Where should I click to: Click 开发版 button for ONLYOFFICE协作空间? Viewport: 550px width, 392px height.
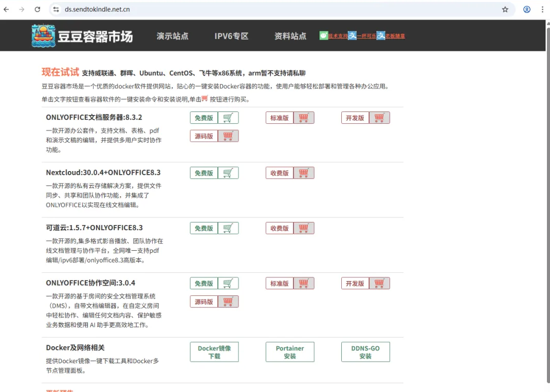pyautogui.click(x=355, y=283)
